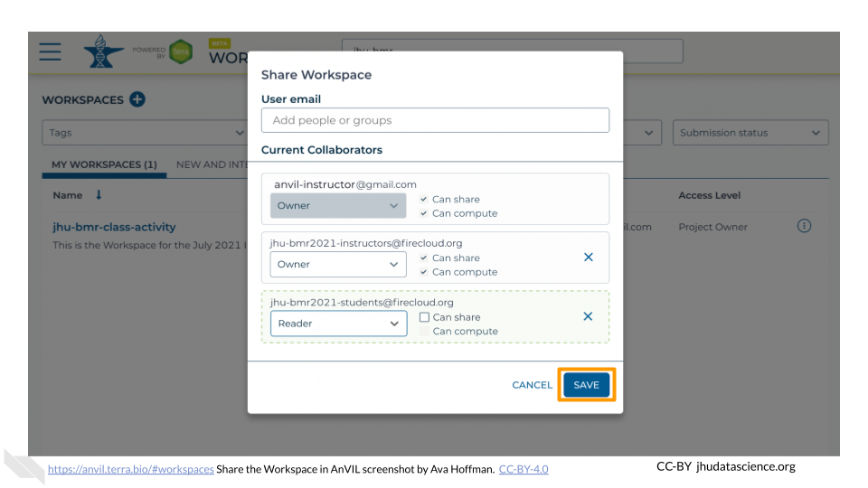
Task: Click the Current Collaborators heading
Action: point(322,150)
